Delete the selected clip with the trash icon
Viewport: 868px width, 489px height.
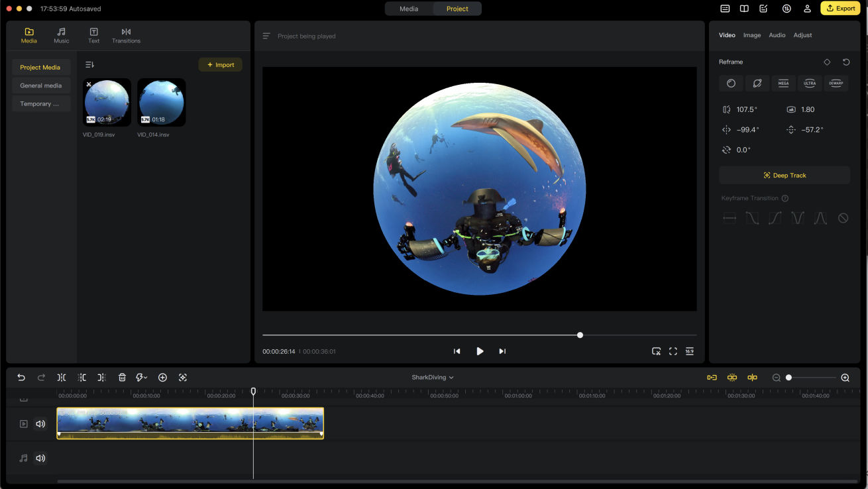(x=122, y=378)
